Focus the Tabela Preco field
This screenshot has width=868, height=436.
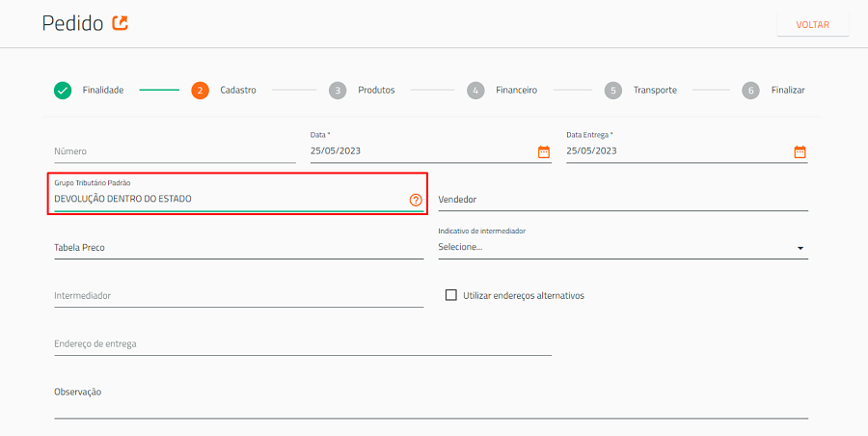click(x=238, y=248)
